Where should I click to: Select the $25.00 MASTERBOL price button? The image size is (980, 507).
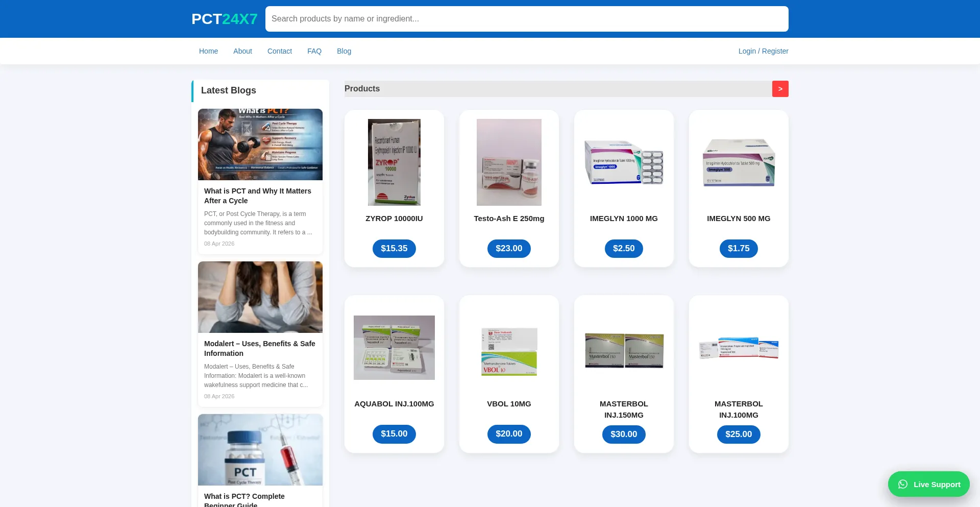(739, 434)
